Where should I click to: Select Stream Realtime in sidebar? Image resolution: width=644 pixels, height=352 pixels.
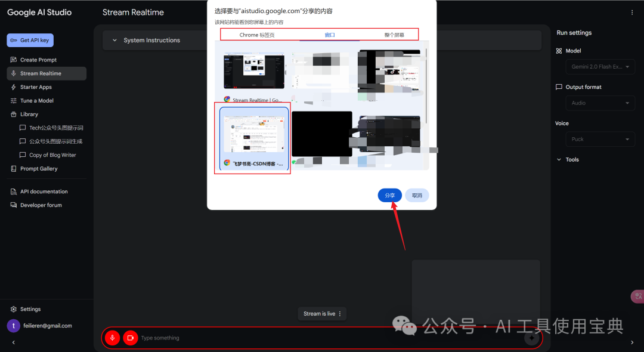tap(47, 73)
